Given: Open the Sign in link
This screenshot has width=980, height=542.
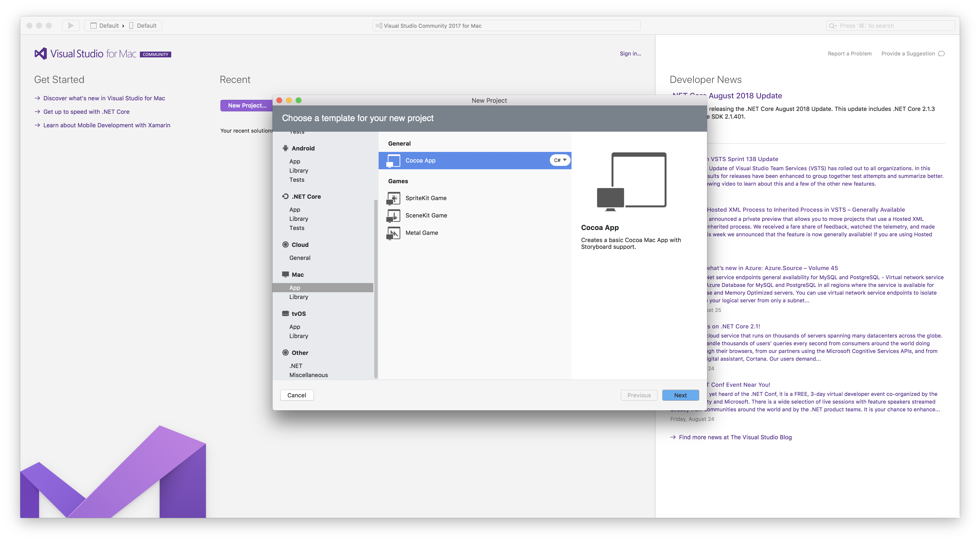Looking at the screenshot, I should pyautogui.click(x=630, y=54).
